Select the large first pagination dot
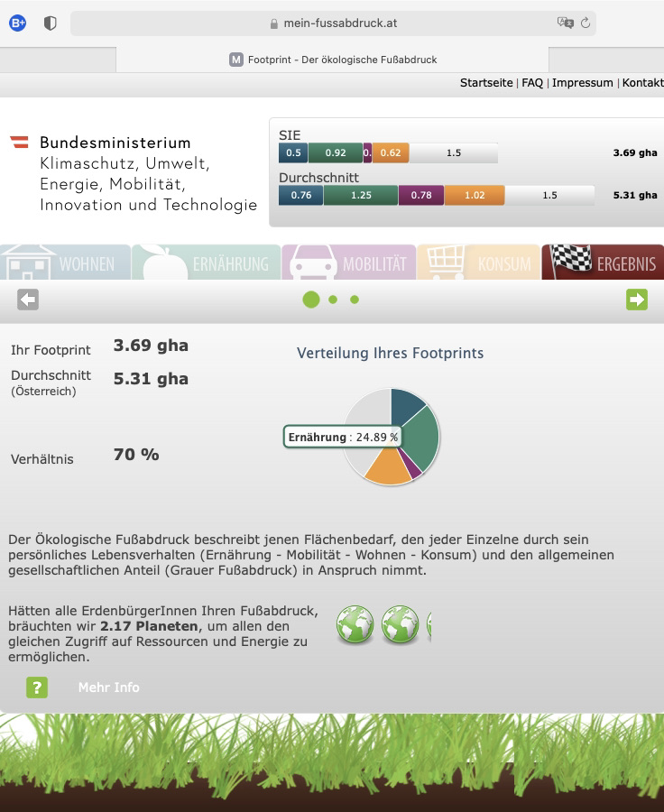The width and height of the screenshot is (664, 812). click(311, 300)
